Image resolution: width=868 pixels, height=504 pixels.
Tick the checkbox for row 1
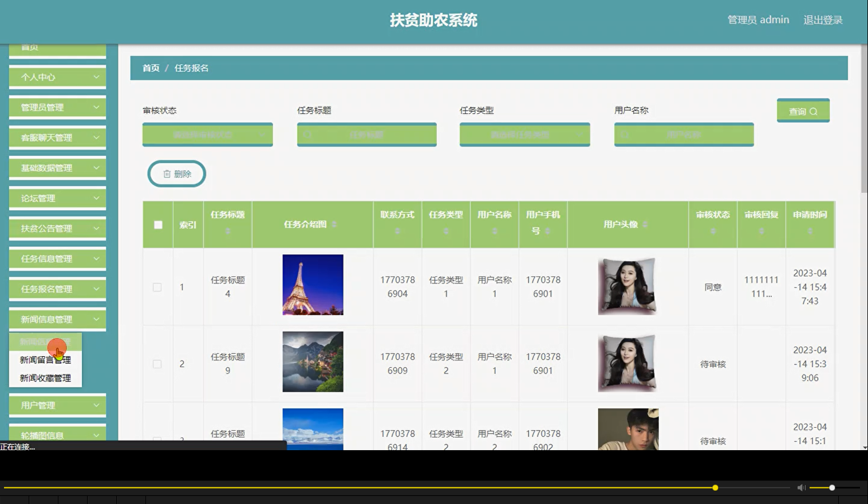157,287
